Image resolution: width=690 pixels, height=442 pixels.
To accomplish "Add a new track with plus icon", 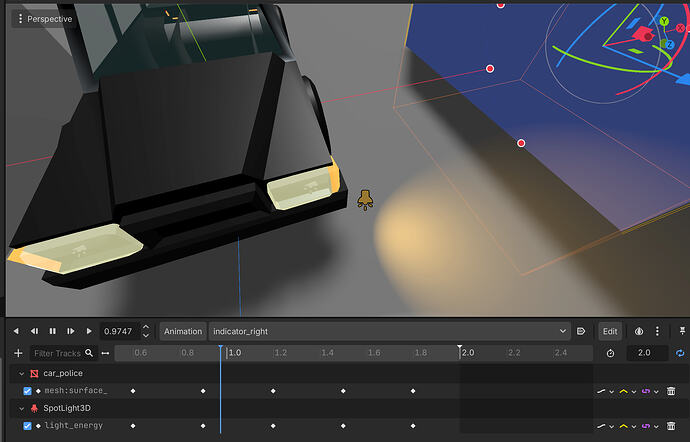I will pyautogui.click(x=18, y=353).
